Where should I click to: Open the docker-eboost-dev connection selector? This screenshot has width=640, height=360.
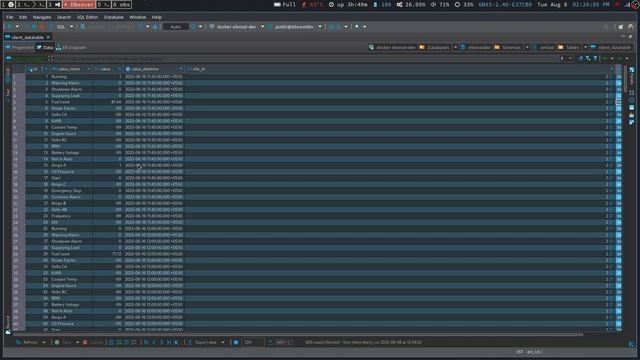click(236, 27)
